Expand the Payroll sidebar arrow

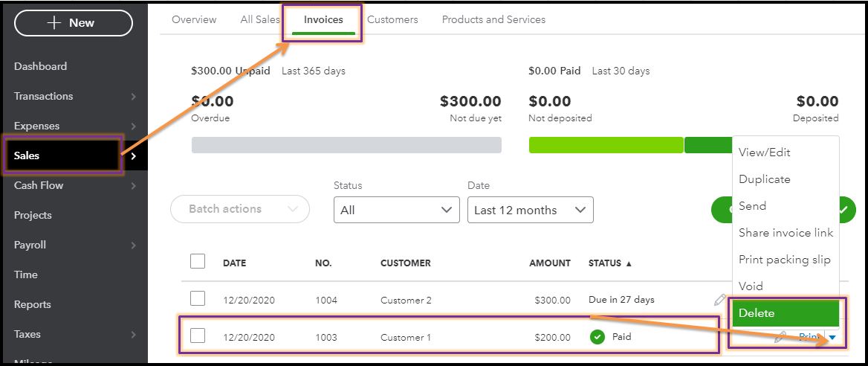point(134,245)
